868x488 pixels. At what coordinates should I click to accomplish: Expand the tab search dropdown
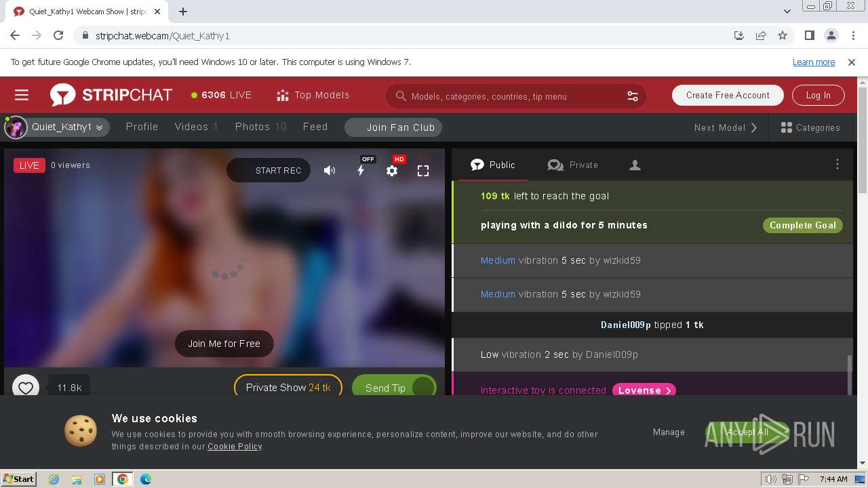tap(787, 12)
